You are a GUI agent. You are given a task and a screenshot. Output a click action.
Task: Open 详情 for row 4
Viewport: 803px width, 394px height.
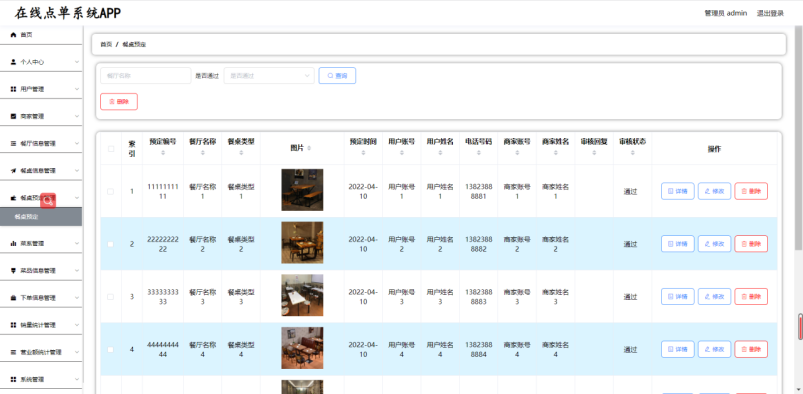point(678,349)
